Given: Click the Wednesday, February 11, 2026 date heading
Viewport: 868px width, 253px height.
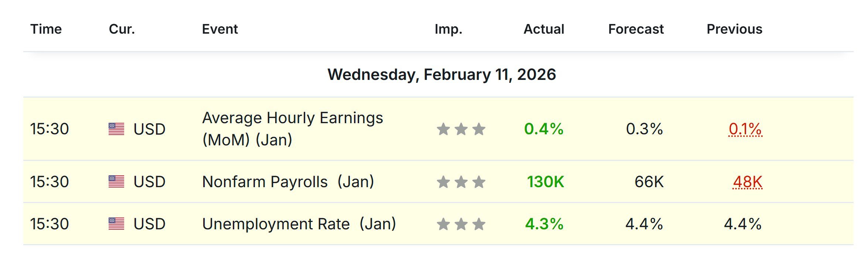Looking at the screenshot, I should click(x=442, y=74).
